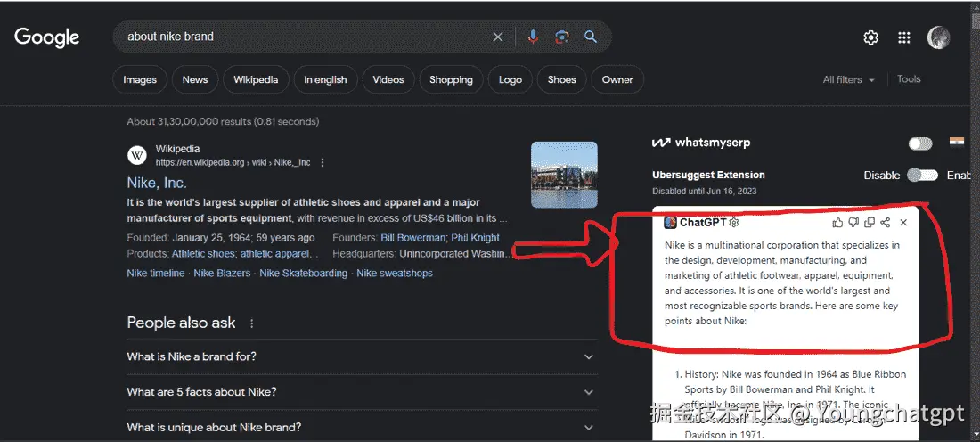Click the "About 31,30,00,000 results" text
The height and width of the screenshot is (442, 980).
[223, 121]
